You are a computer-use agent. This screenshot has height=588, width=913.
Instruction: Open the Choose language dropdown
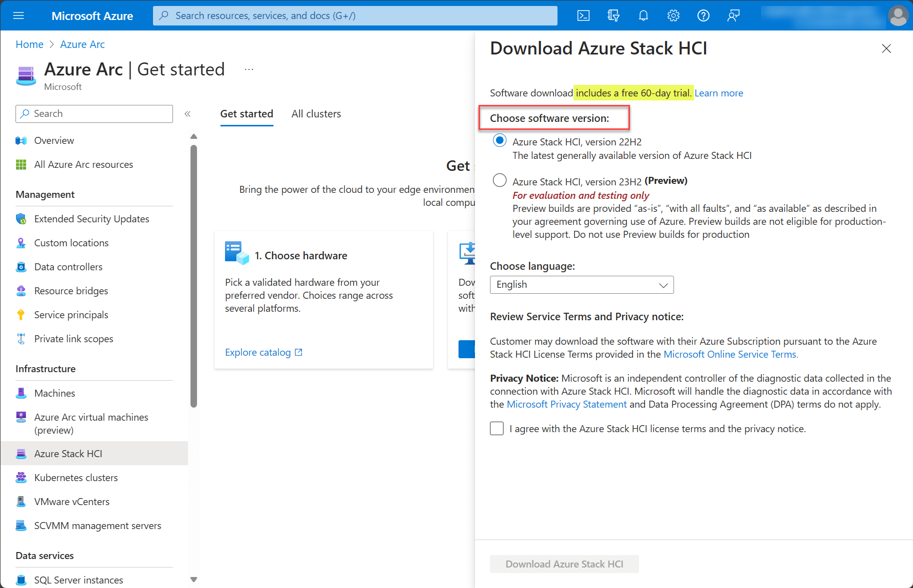(x=581, y=285)
